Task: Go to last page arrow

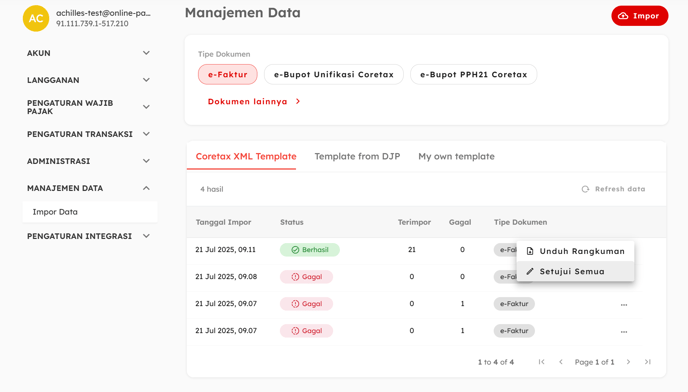Action: tap(647, 362)
